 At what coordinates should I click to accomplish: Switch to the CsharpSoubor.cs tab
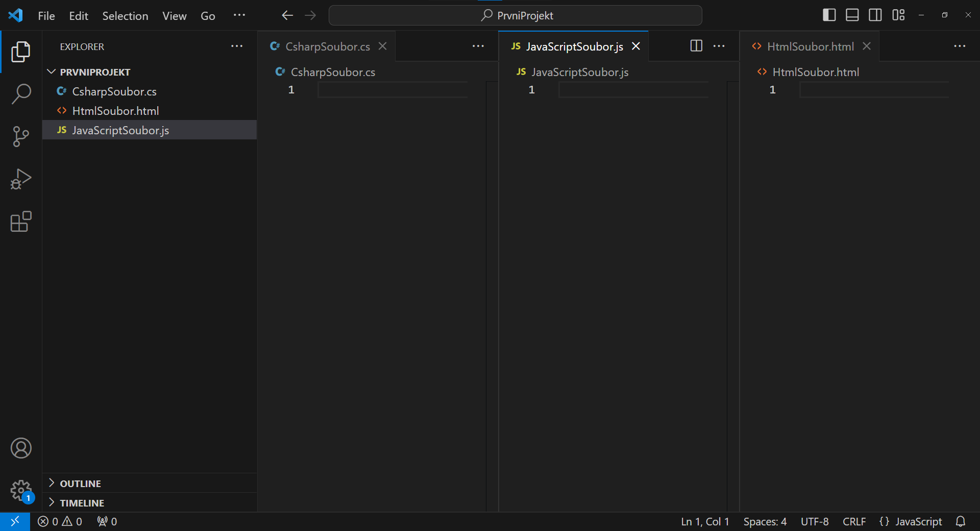tap(327, 46)
